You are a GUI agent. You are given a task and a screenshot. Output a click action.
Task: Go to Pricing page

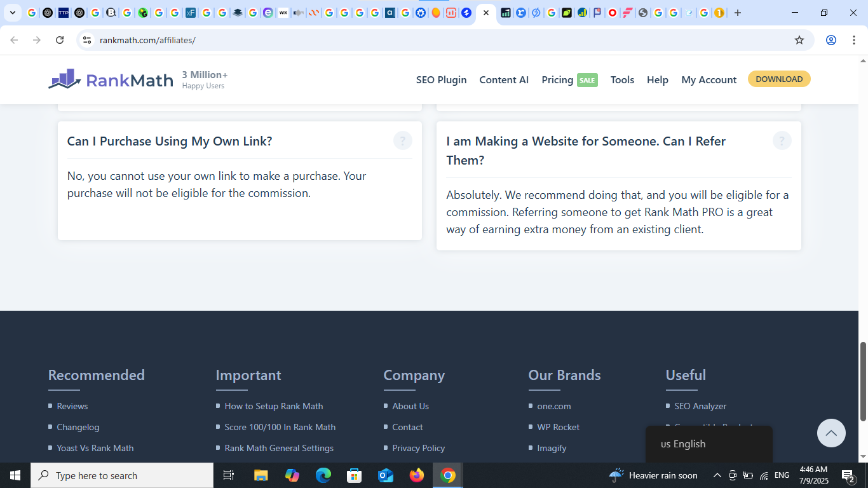pyautogui.click(x=557, y=80)
